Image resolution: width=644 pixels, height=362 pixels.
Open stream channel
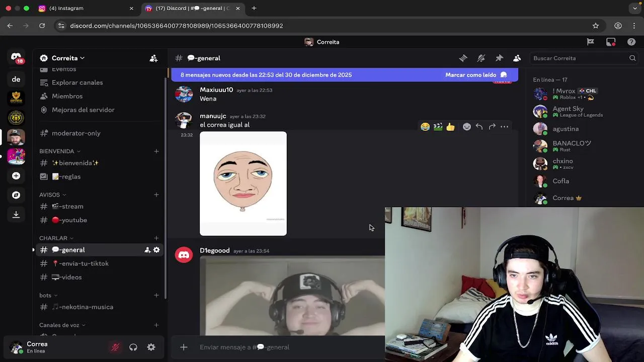[x=99, y=206]
